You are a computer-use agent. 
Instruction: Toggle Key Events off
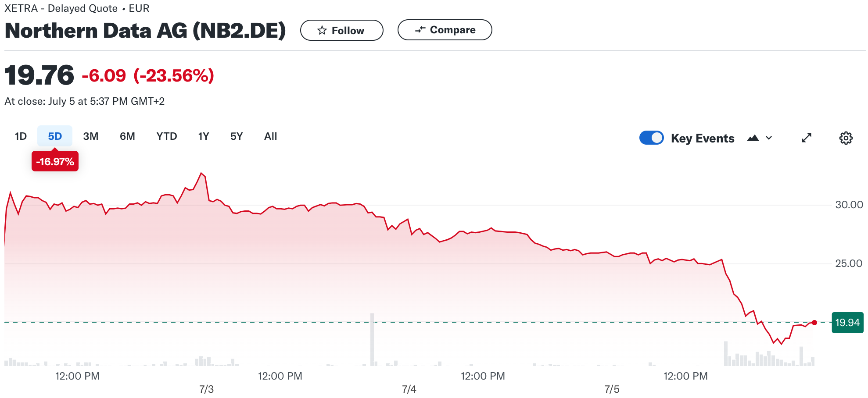pyautogui.click(x=651, y=138)
